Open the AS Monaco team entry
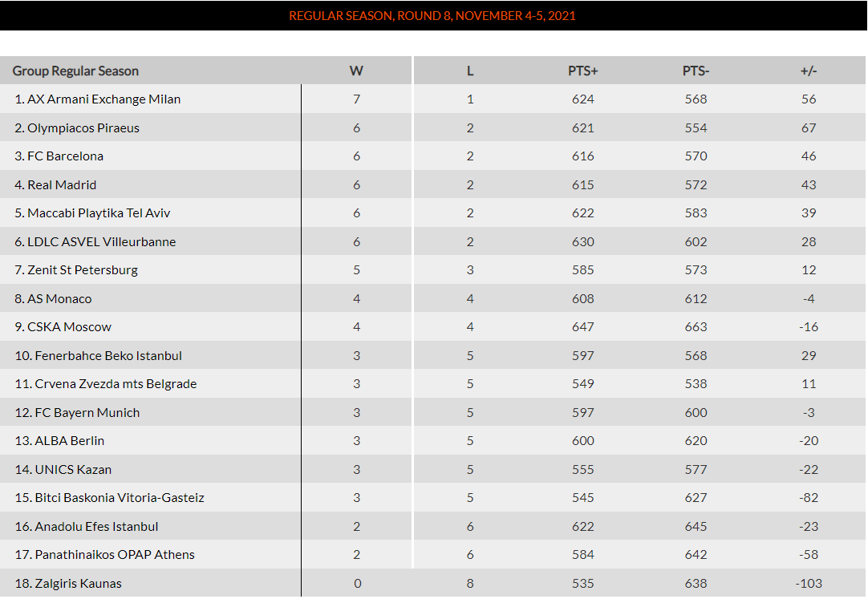Image resolution: width=868 pixels, height=599 pixels. pyautogui.click(x=59, y=299)
